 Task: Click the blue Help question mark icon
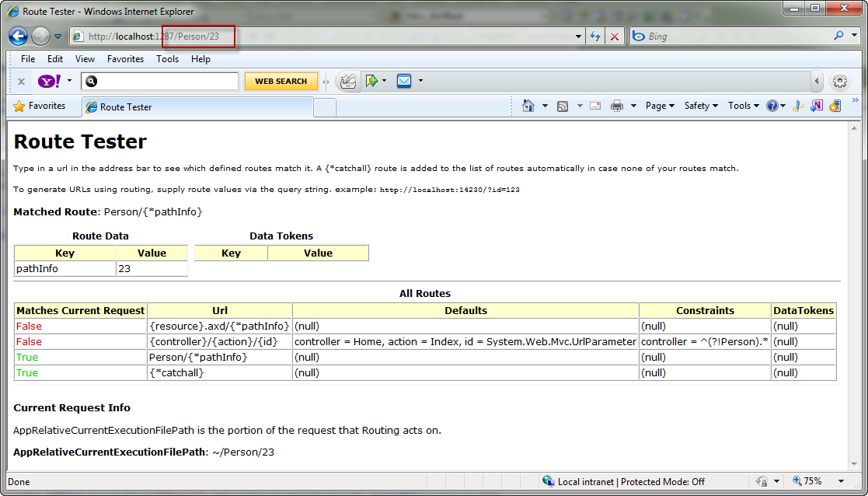coord(772,106)
